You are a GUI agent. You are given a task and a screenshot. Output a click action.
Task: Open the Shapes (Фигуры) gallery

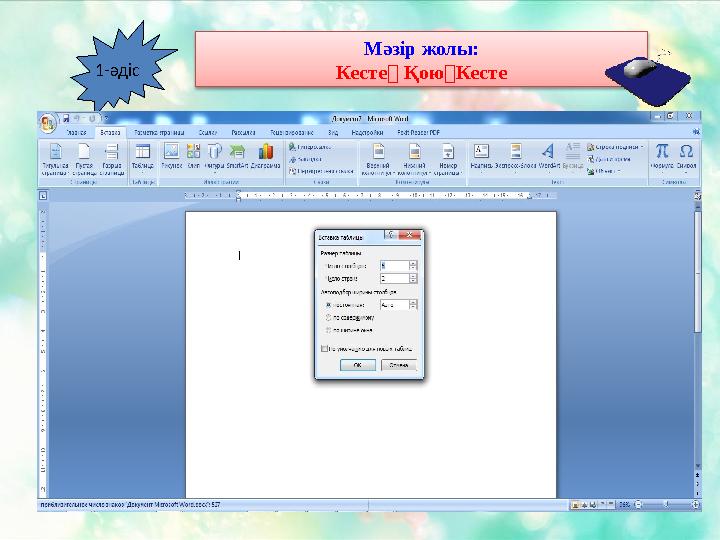pos(214,156)
